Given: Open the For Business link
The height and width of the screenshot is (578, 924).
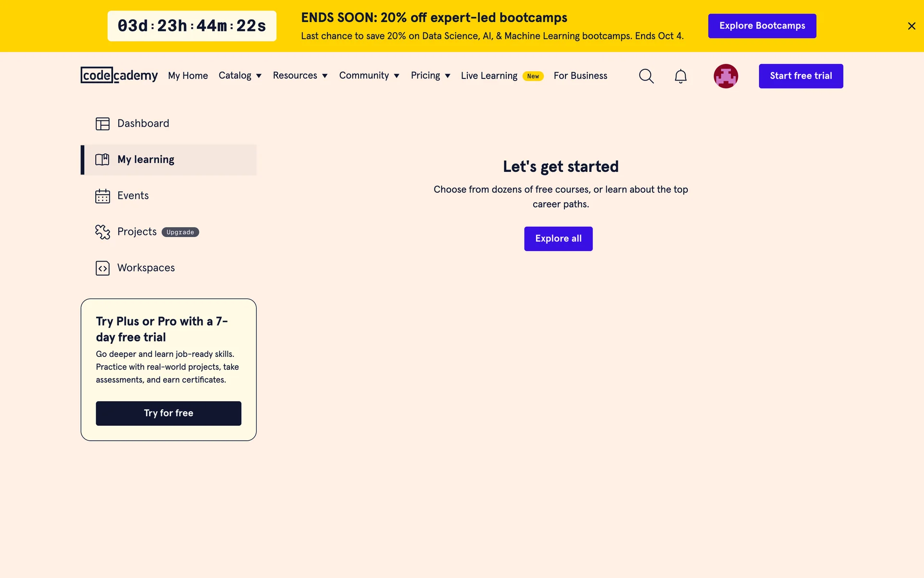Looking at the screenshot, I should tap(580, 76).
